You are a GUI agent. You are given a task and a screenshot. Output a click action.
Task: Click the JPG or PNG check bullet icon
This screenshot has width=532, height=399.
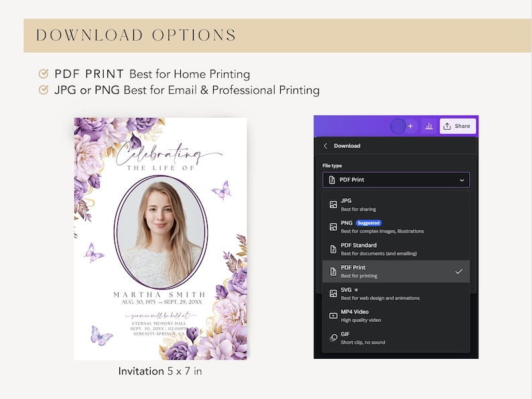tap(44, 90)
